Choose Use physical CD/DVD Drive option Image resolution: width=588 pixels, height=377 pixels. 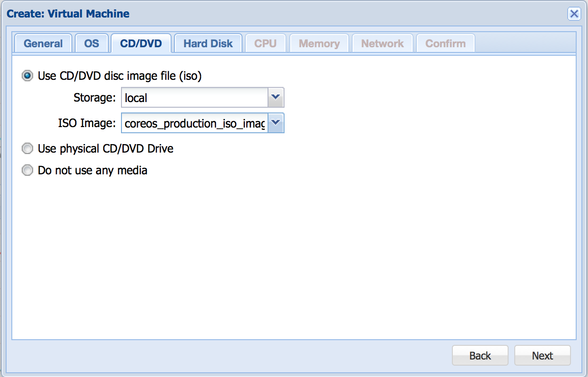(28, 148)
